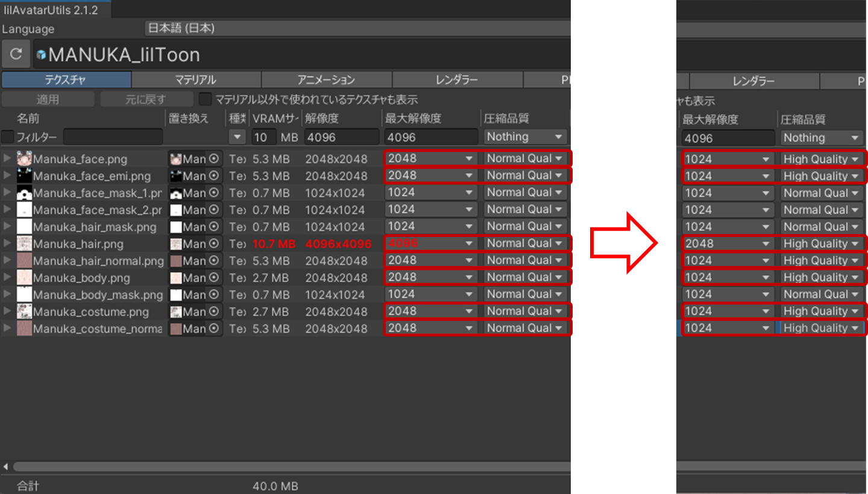
Task: Switch to the マテリアル tab
Action: point(196,80)
